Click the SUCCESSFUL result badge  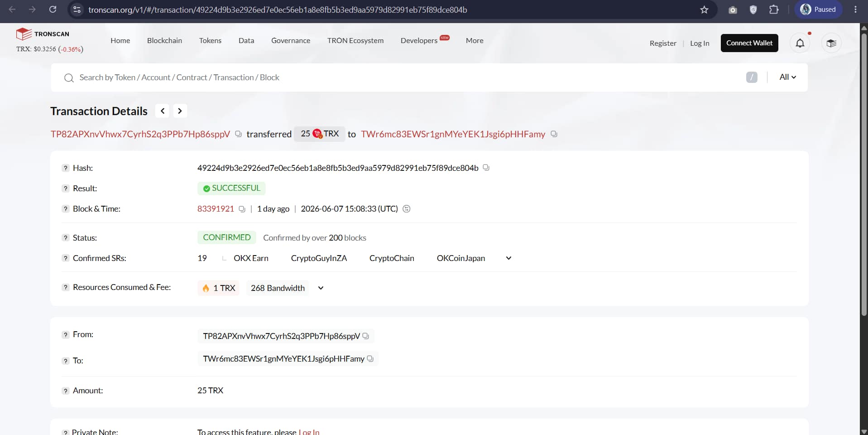click(x=231, y=188)
